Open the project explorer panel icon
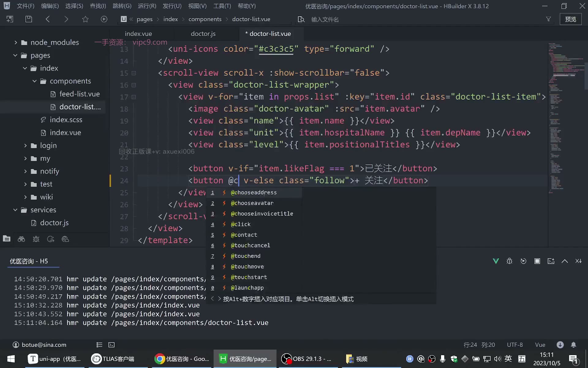The height and width of the screenshot is (368, 588). pos(6,239)
